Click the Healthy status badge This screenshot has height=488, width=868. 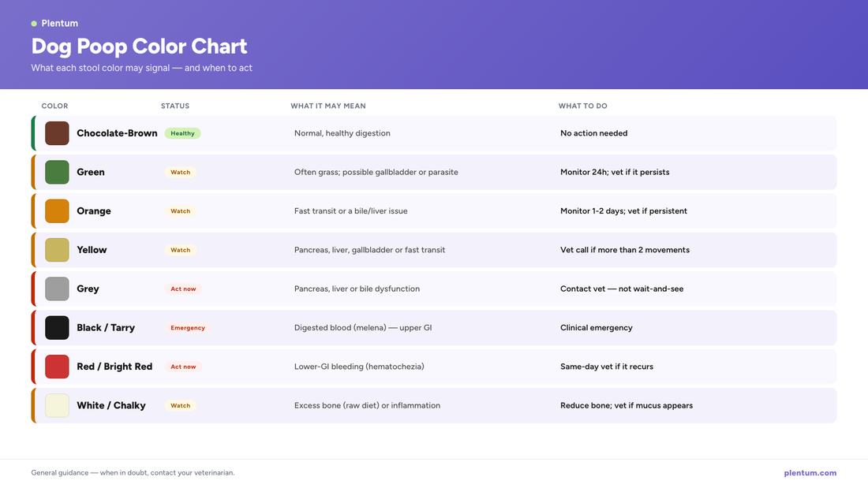[183, 133]
